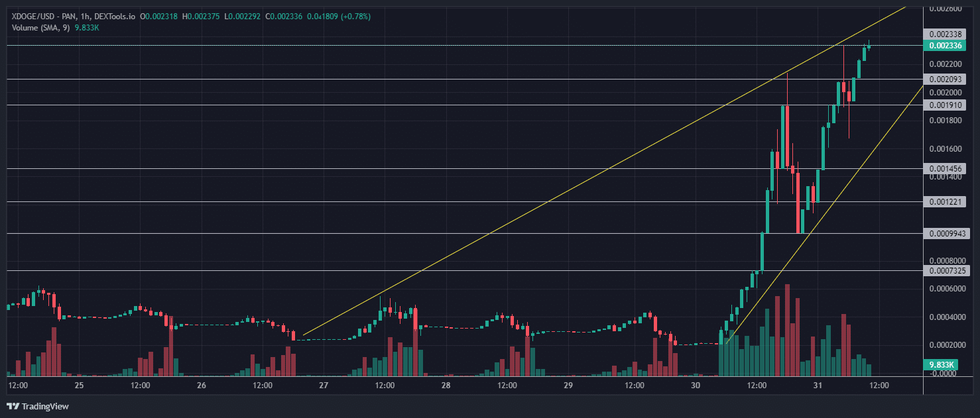
Task: Click the 0.002338 price label
Action: click(946, 34)
